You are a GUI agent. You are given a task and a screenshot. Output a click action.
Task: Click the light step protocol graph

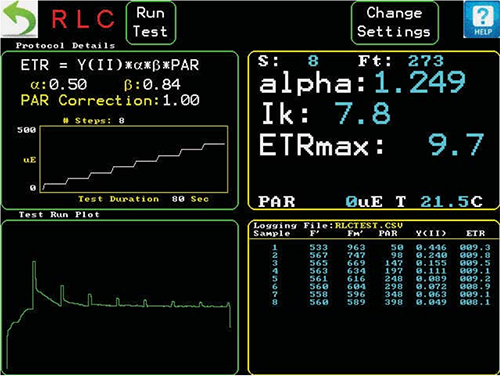point(134,159)
